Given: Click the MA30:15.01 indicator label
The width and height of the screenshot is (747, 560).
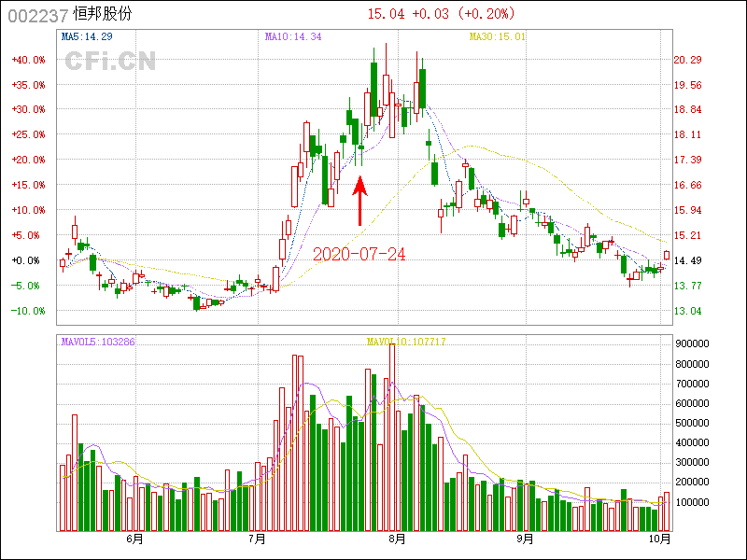Looking at the screenshot, I should [498, 36].
